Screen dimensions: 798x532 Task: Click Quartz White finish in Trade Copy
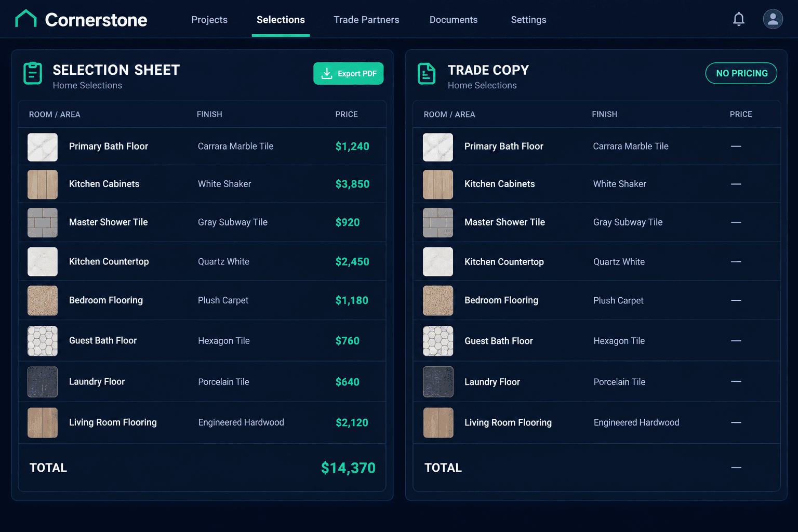point(619,262)
